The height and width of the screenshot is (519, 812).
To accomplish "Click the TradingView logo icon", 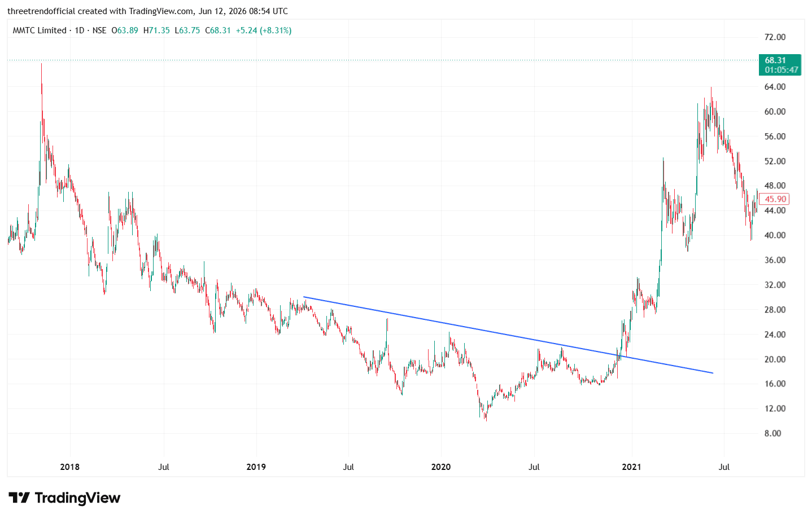I will click(19, 498).
